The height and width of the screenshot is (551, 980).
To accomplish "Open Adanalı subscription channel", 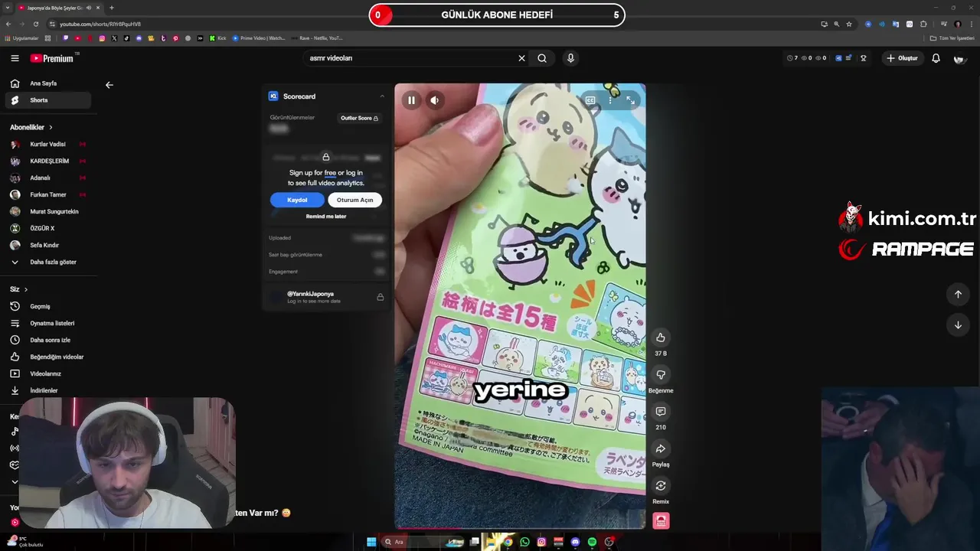I will [47, 178].
